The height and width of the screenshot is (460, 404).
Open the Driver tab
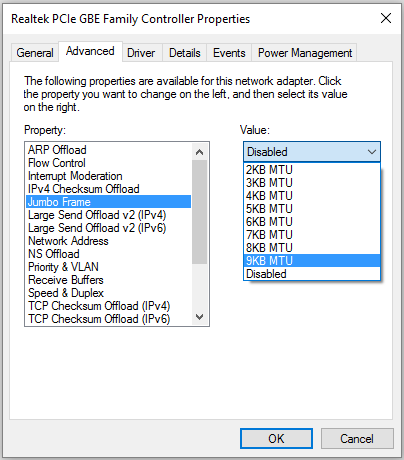pos(141,53)
